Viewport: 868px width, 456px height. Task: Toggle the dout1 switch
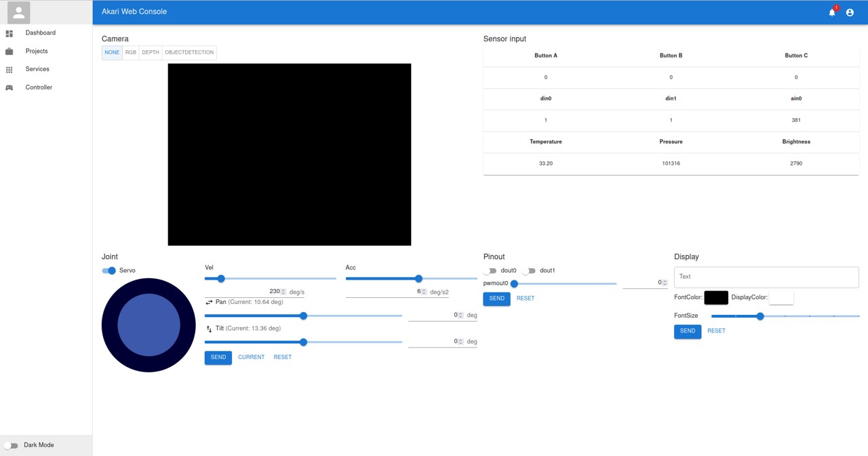click(529, 271)
